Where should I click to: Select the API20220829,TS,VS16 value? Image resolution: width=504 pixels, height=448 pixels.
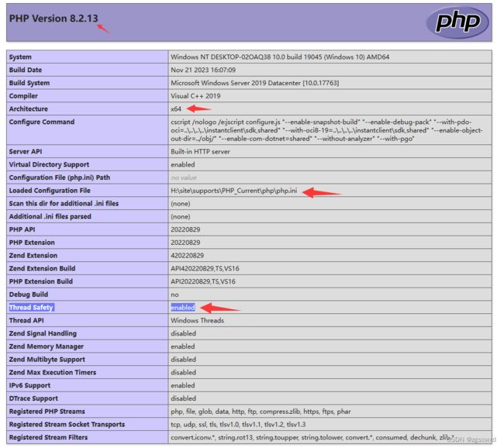[203, 281]
